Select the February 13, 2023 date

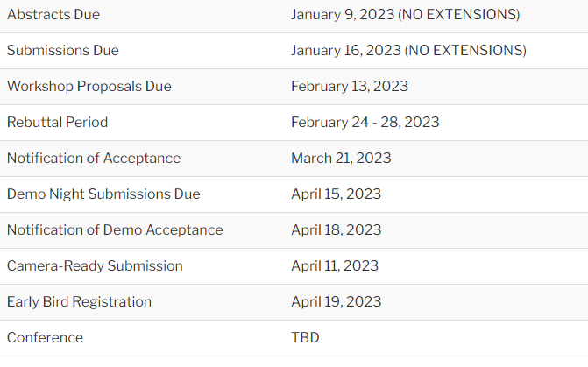tap(350, 87)
